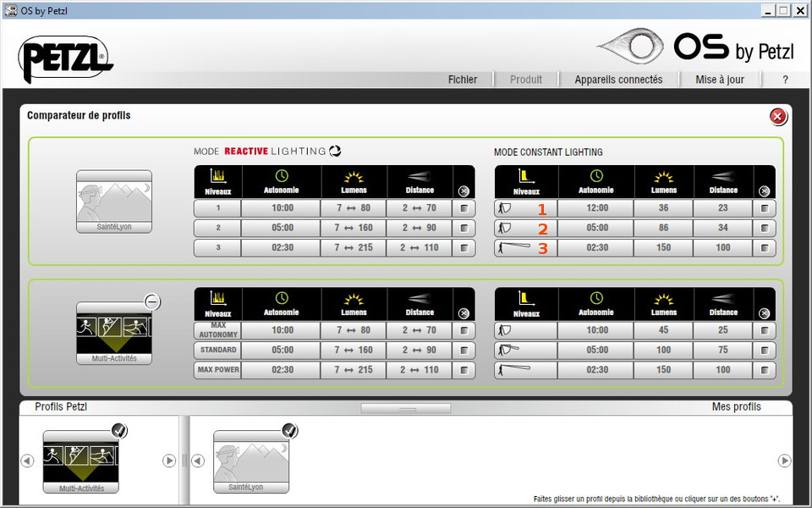This screenshot has width=812, height=508.
Task: Click SaintéLyon constant Niveaux column icon
Action: click(526, 176)
